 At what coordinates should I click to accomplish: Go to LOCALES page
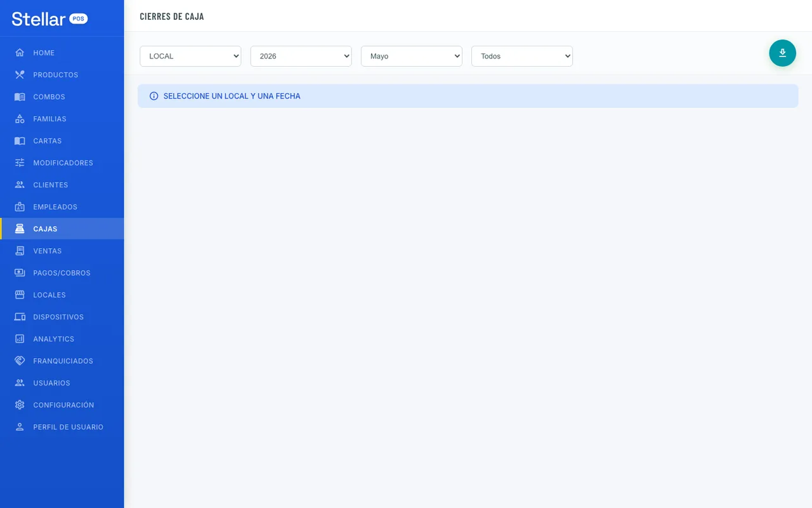[62, 295]
